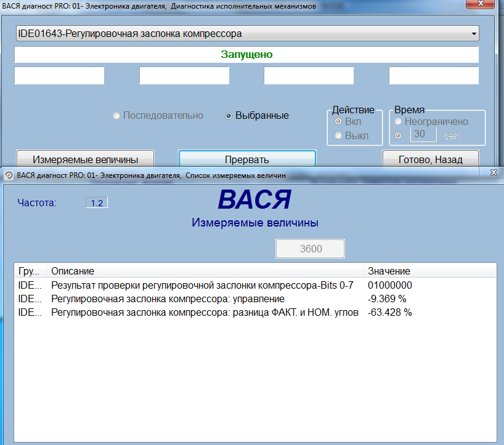This screenshot has width=504, height=445.
Task: Close the 'Список измеряемых величин' window
Action: 493,174
